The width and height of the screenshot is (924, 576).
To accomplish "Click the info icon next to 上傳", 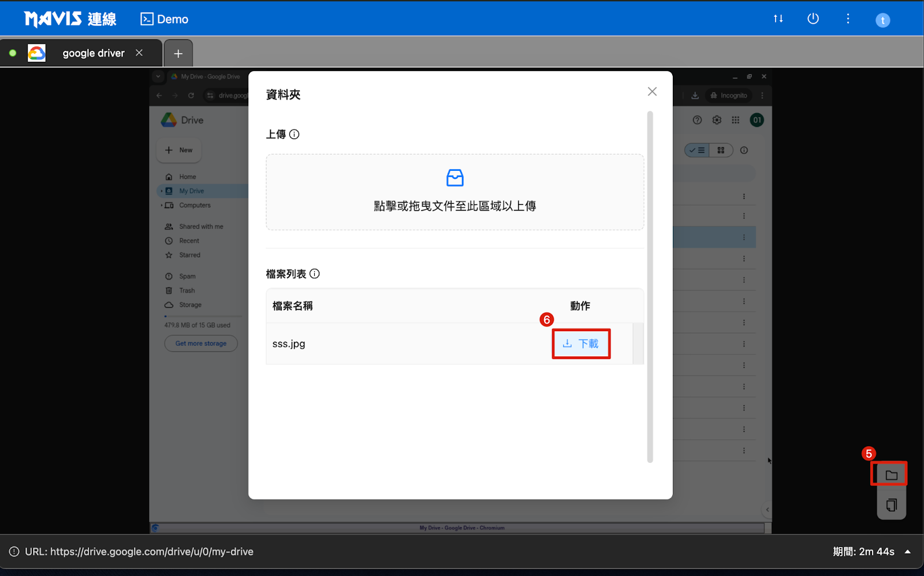I will pyautogui.click(x=295, y=134).
